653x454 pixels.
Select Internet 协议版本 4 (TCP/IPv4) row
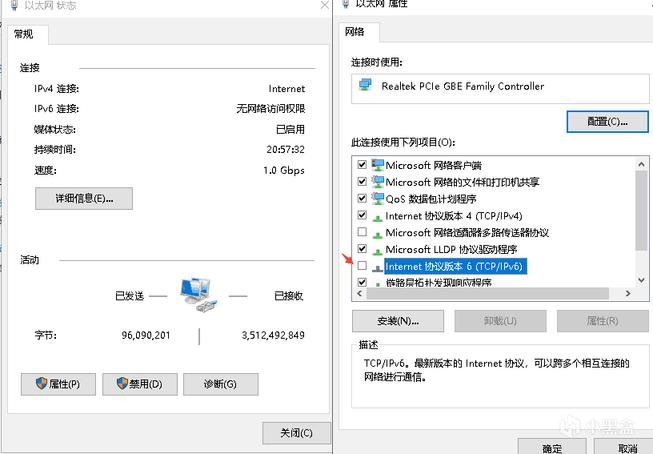tap(454, 216)
